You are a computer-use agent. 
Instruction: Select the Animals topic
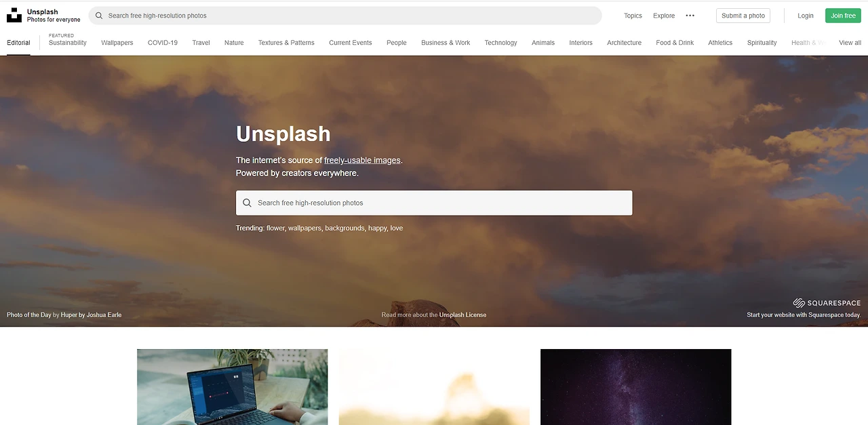click(543, 43)
